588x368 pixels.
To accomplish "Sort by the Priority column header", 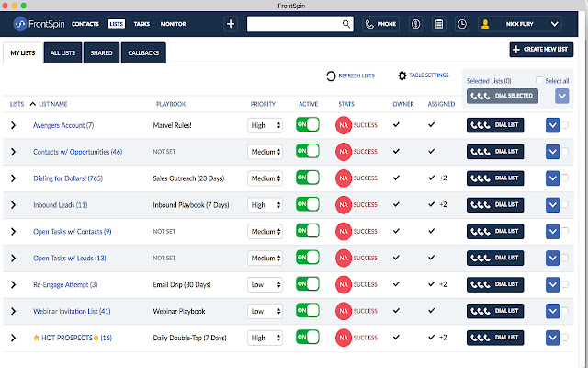I will click(263, 104).
